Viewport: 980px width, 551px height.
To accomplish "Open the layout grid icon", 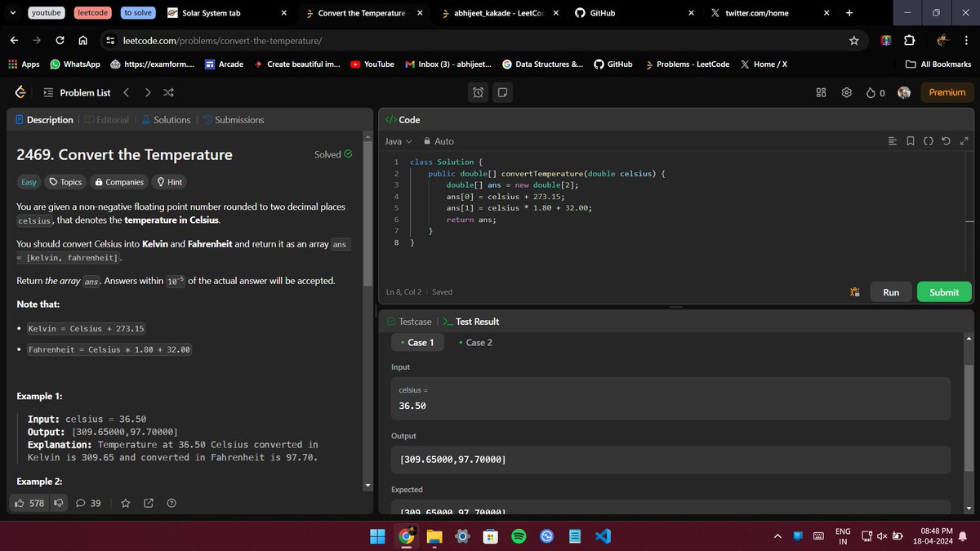I will coord(822,92).
